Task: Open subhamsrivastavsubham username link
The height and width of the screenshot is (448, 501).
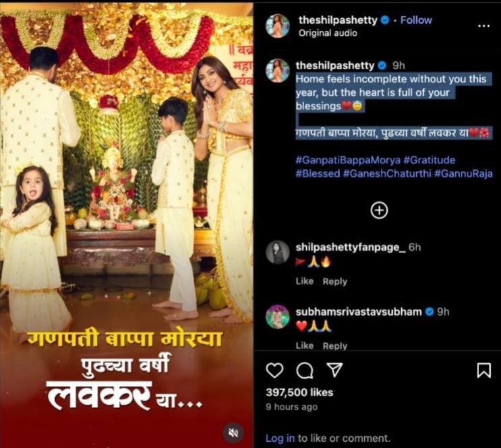Action: tap(359, 312)
